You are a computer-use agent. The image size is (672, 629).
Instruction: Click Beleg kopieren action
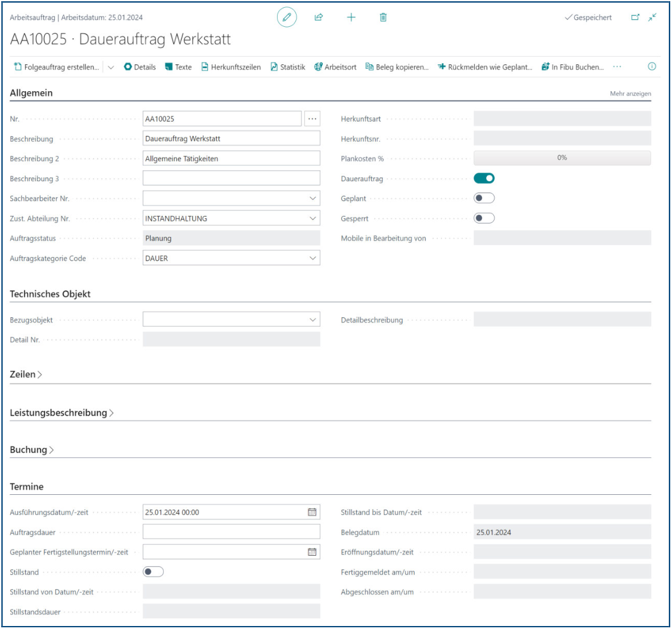point(397,67)
